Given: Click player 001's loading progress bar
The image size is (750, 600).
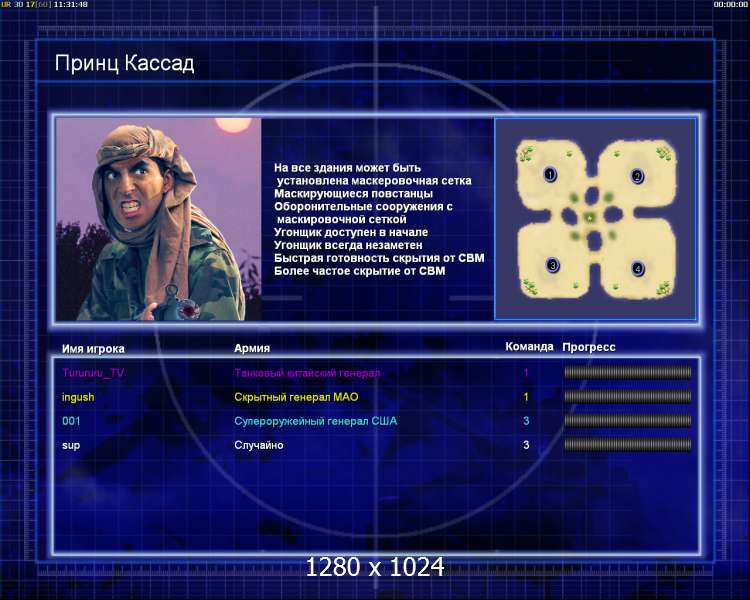Looking at the screenshot, I should click(x=628, y=421).
